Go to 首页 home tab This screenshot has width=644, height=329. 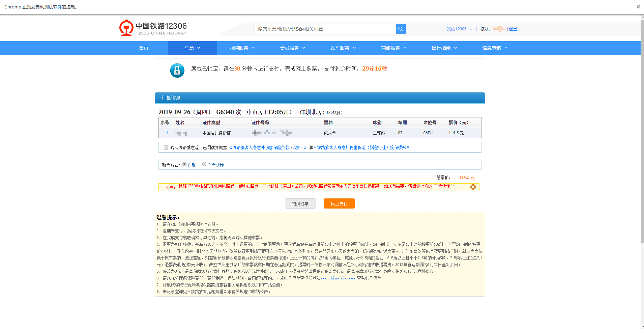click(x=144, y=48)
